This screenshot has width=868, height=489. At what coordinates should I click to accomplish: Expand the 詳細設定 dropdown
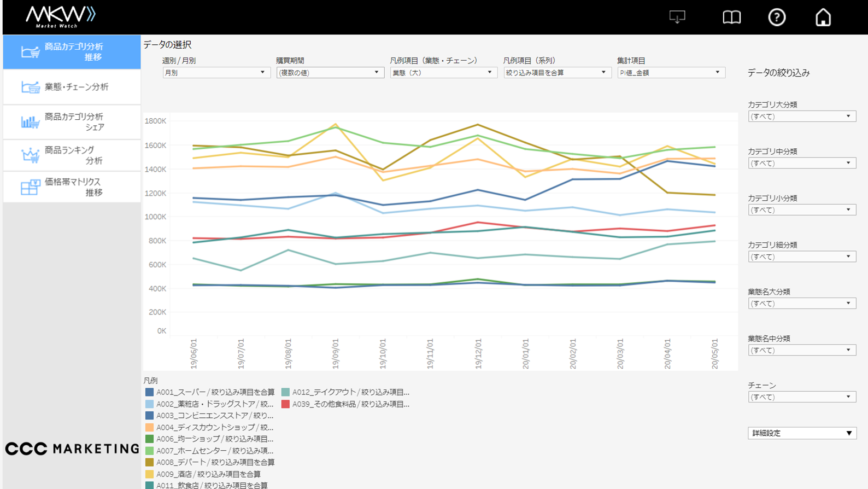801,433
